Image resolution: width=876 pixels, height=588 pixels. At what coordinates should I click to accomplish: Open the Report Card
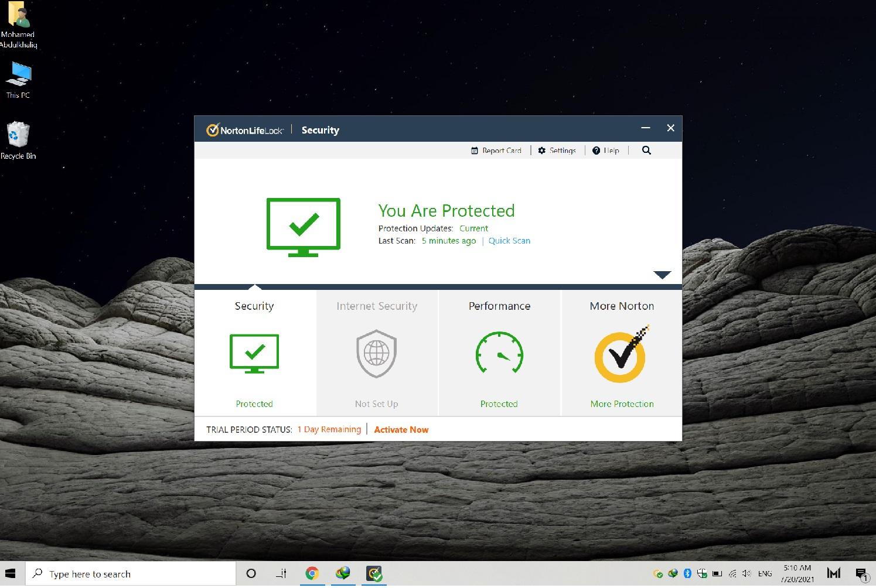point(496,151)
